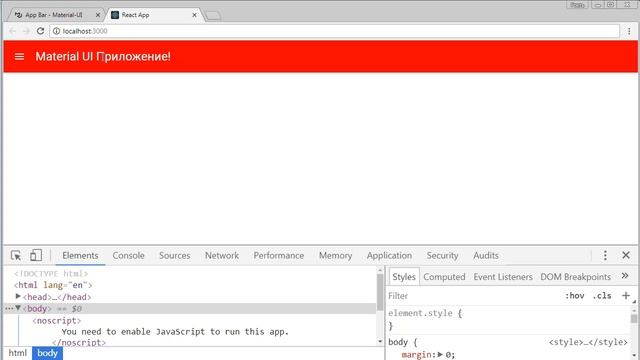Open the body row's three-dot actions
Image resolution: width=640 pixels, height=360 pixels.
pyautogui.click(x=9, y=309)
